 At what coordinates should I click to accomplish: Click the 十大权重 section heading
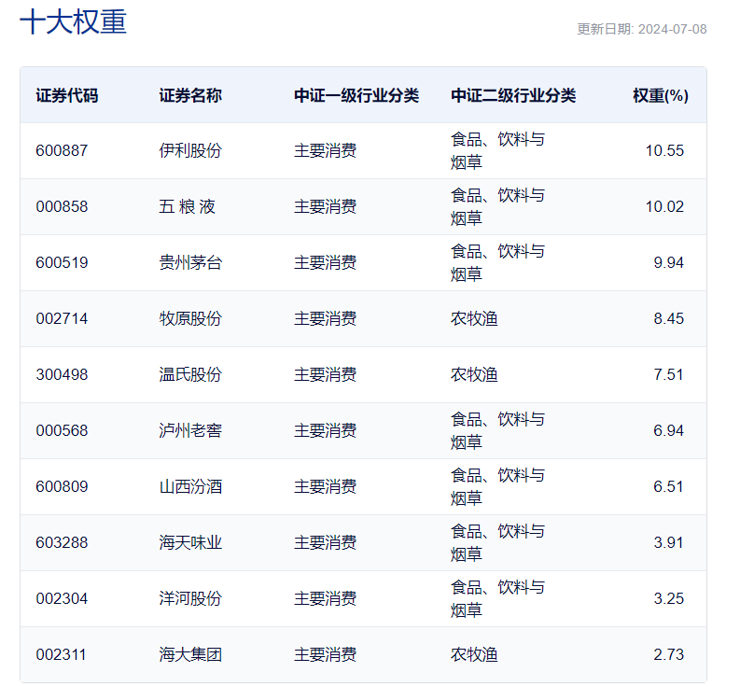click(x=73, y=22)
